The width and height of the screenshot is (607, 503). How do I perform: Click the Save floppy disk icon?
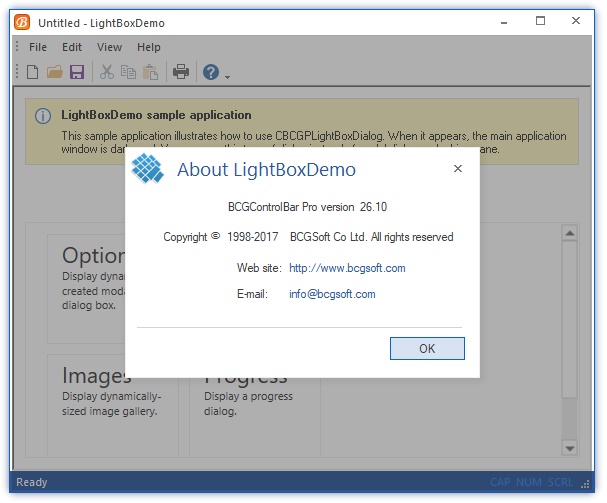pos(77,72)
